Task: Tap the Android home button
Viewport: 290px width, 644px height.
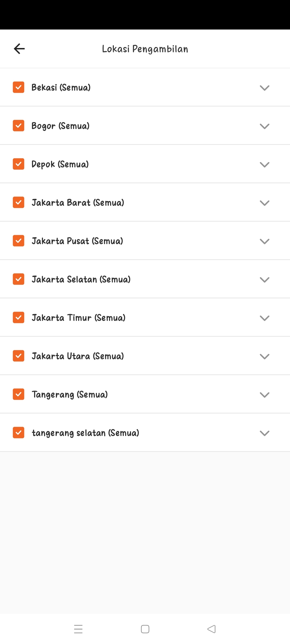Action: coord(145,629)
